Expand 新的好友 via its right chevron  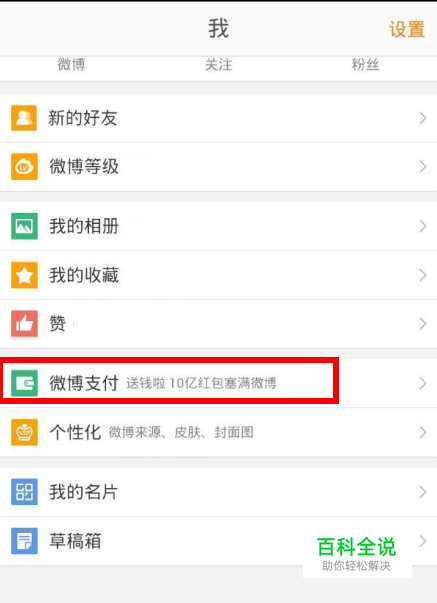pyautogui.click(x=423, y=118)
